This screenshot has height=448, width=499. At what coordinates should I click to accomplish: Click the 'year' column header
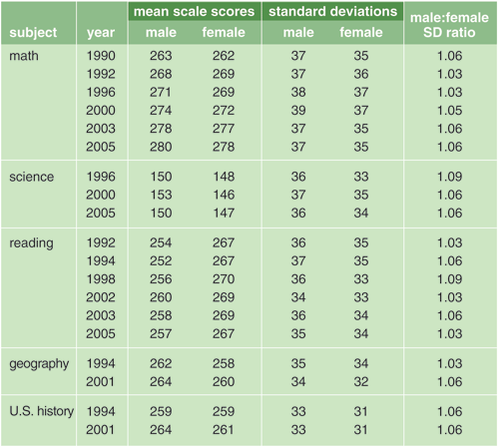point(101,33)
